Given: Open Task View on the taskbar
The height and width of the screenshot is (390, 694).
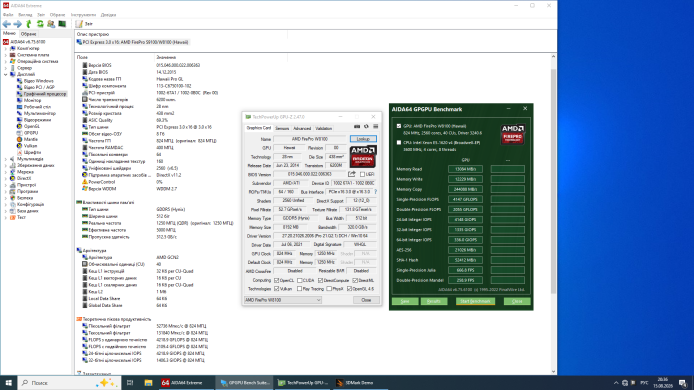Looking at the screenshot, I should (130, 383).
